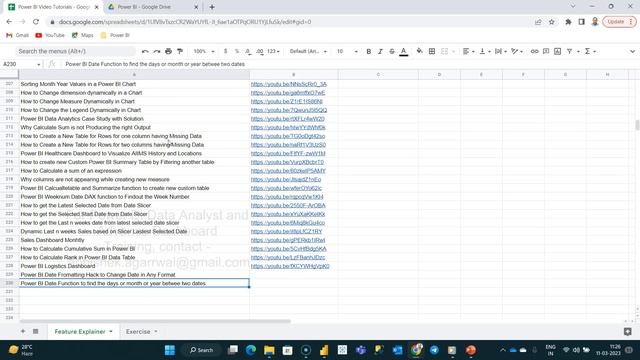Screen dimensions: 640x360
Task: Format as percent button
Action: (x=237, y=51)
